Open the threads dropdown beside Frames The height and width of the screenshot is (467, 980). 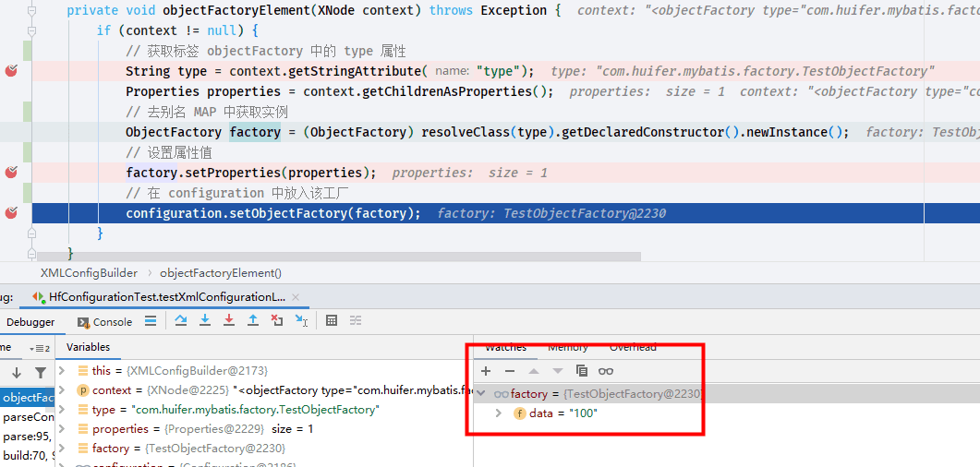tap(39, 348)
